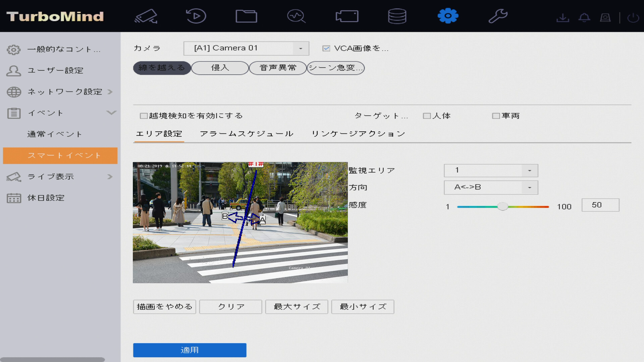
Task: Open the playback icon in top bar
Action: point(196,16)
